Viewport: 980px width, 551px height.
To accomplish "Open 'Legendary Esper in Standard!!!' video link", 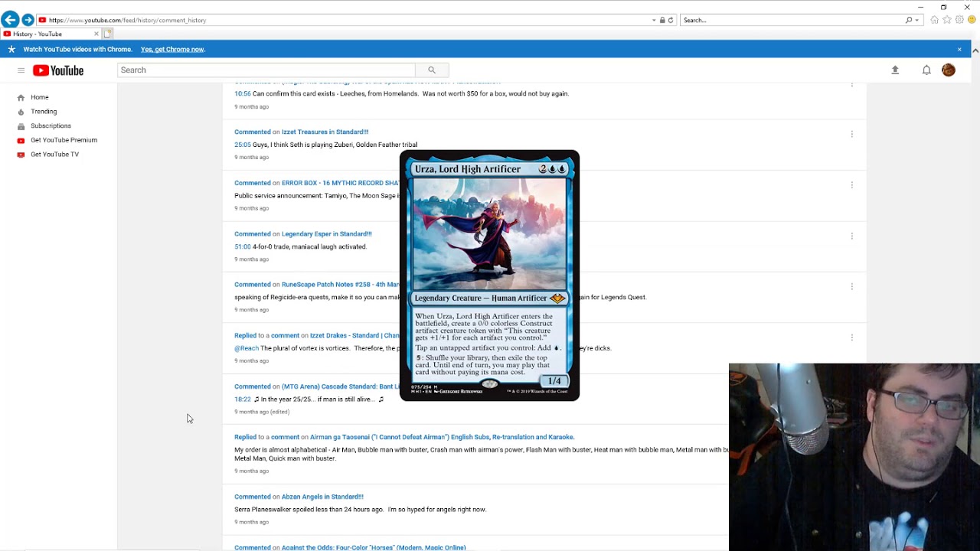I will [x=326, y=233].
